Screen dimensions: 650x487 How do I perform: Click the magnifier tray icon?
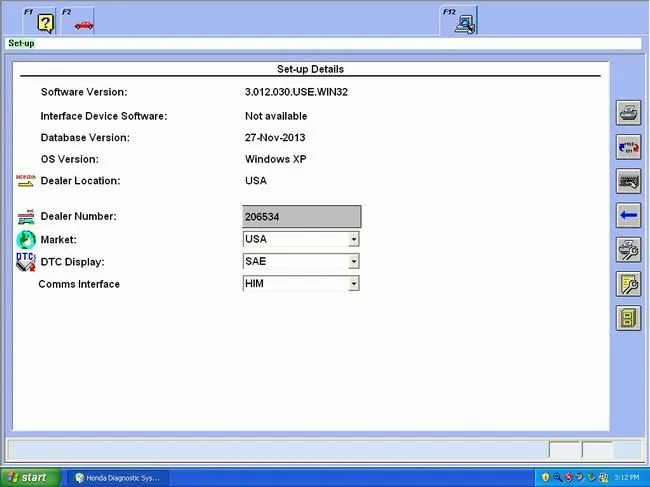point(557,477)
